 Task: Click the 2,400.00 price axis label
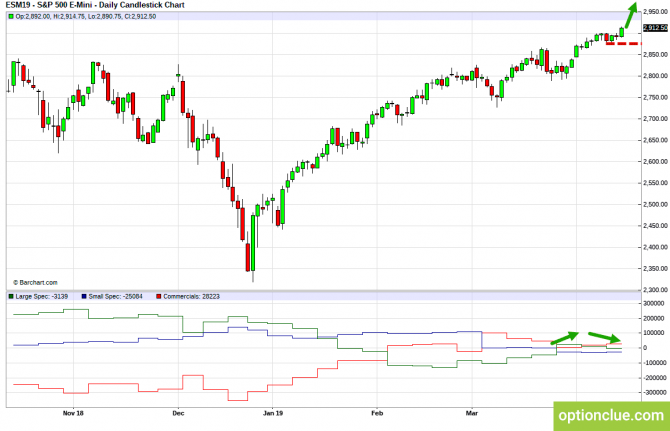(655, 247)
